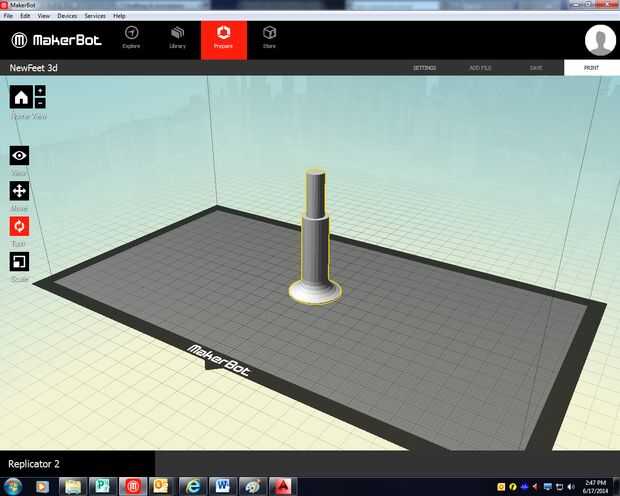
Task: Open the Services menu
Action: [95, 16]
